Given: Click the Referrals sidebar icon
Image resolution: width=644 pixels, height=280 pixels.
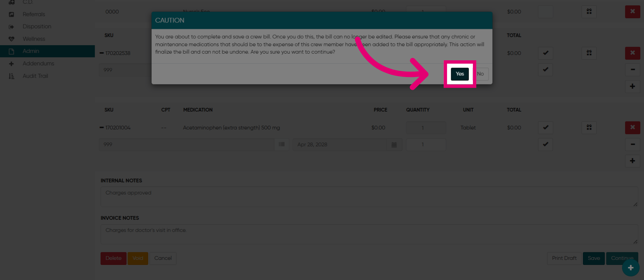Looking at the screenshot, I should click(x=11, y=14).
